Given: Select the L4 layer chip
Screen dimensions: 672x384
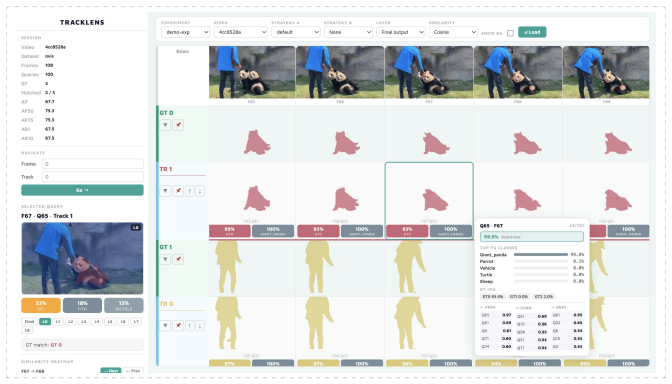Looking at the screenshot, I should click(97, 321).
